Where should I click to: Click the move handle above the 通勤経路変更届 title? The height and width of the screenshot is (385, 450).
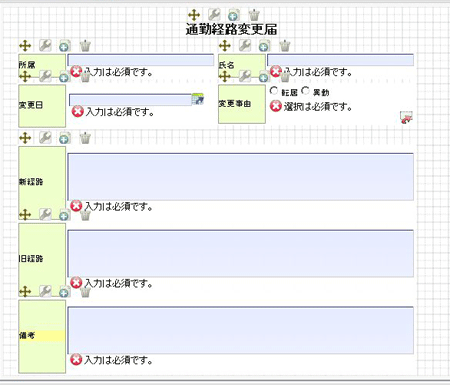[x=194, y=15]
